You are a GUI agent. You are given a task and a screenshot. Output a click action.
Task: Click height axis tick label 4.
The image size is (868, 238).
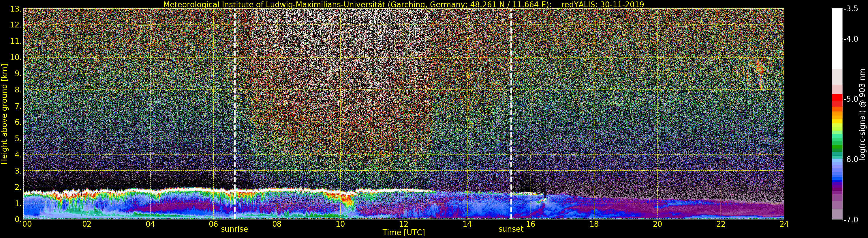pos(18,155)
